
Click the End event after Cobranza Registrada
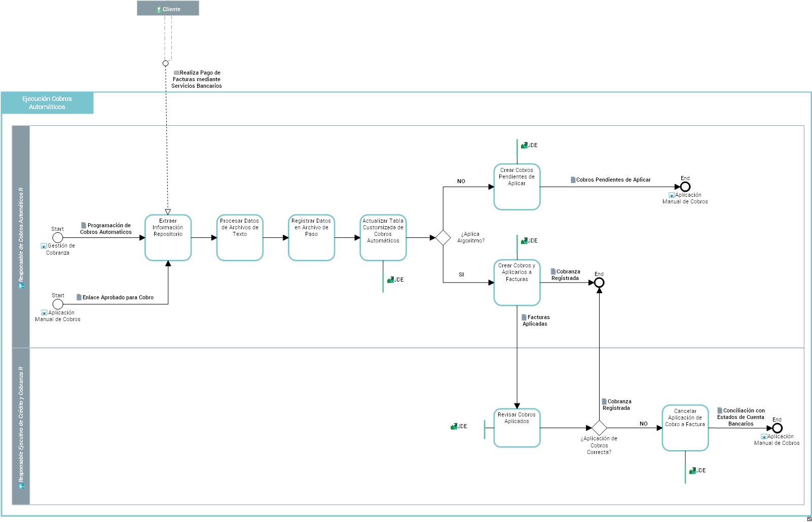[x=599, y=283]
